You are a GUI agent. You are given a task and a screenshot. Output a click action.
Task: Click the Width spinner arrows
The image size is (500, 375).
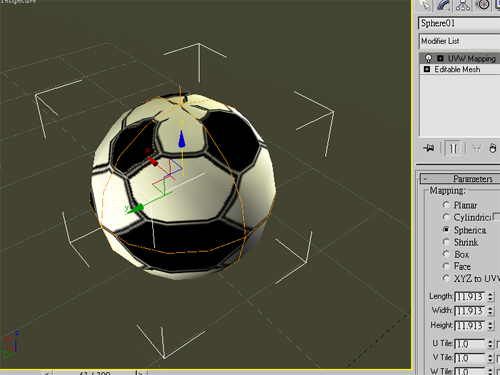pos(490,311)
